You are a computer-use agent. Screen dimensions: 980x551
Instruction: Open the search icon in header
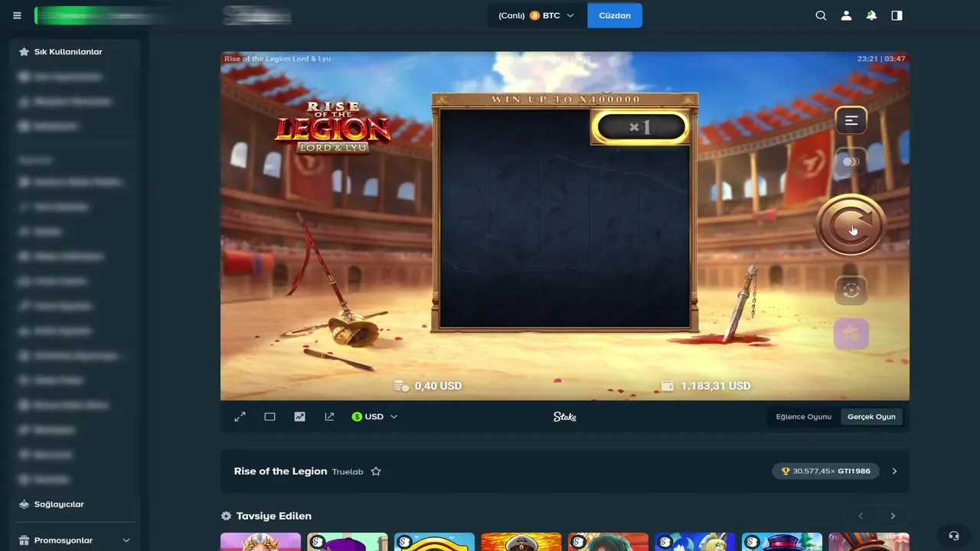tap(821, 15)
